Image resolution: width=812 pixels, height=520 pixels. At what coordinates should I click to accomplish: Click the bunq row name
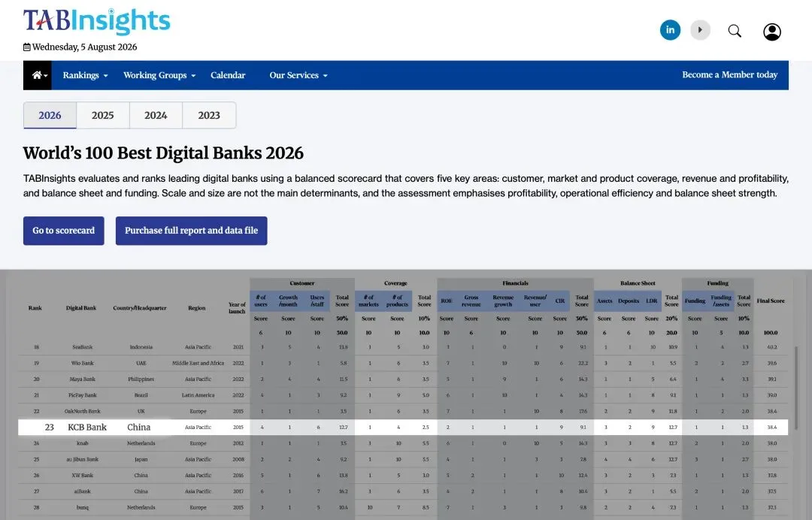83,507
